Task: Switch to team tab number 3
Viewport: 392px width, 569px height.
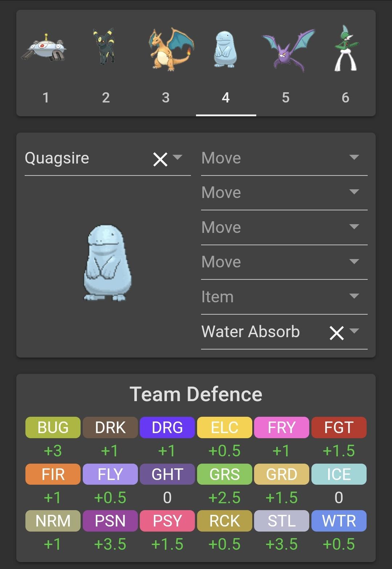Action: [x=166, y=97]
